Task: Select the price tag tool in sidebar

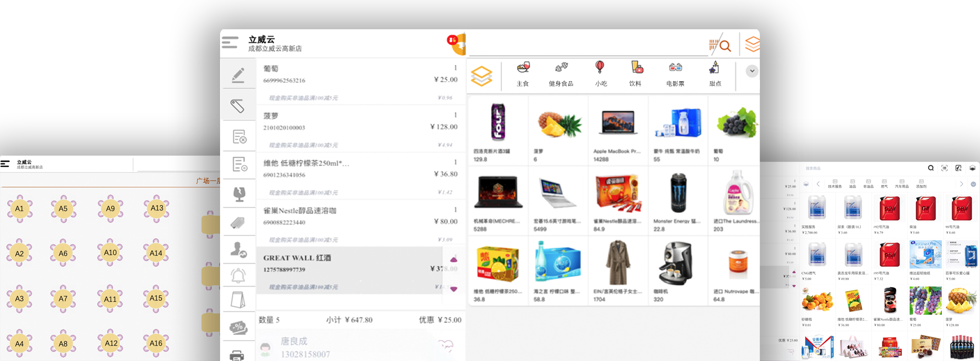Action: (238, 106)
